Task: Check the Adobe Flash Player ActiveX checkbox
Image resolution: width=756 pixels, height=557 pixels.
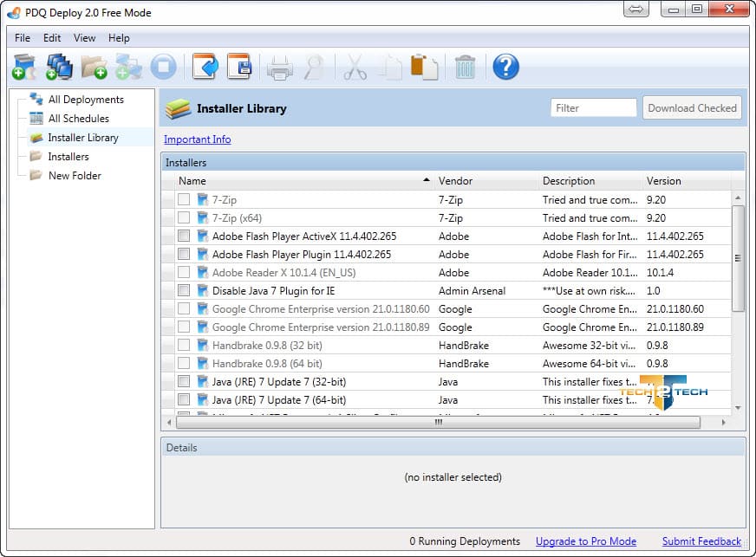Action: (x=184, y=236)
